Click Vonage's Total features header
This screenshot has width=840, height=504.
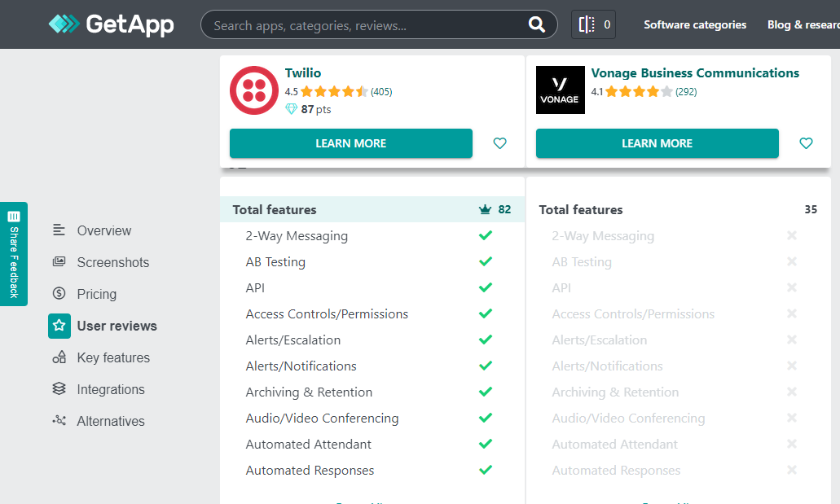(x=581, y=209)
